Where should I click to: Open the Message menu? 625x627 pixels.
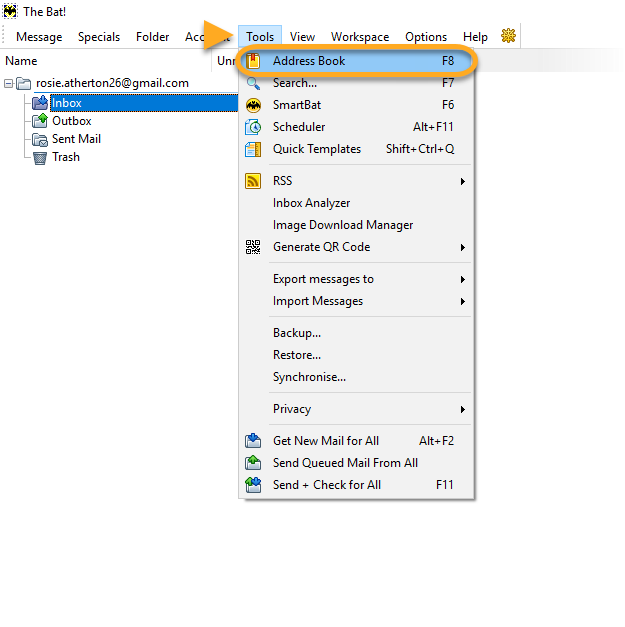pos(39,37)
